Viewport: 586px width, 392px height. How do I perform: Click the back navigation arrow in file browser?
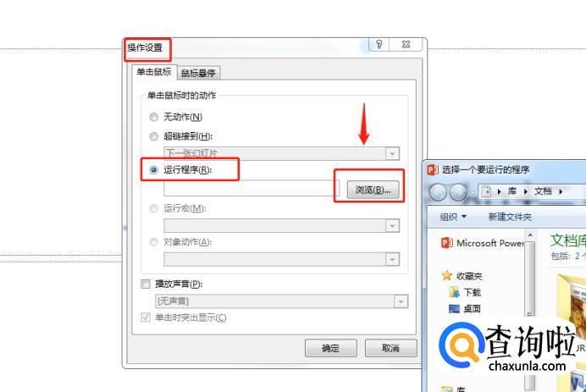click(438, 192)
